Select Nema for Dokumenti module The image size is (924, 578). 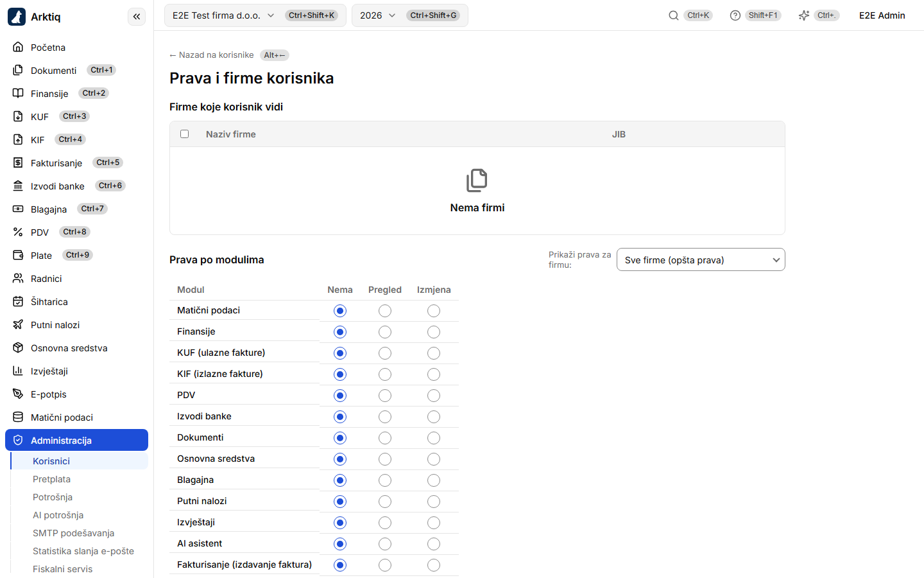[x=340, y=438]
